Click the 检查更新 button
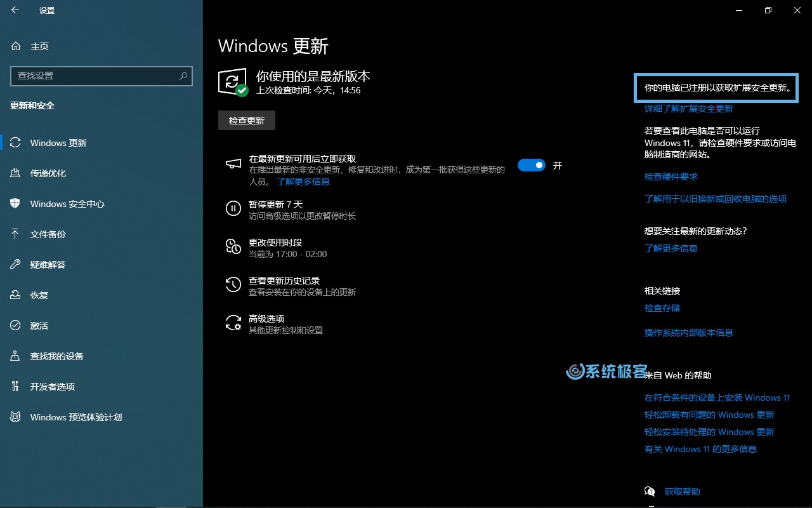Image resolution: width=812 pixels, height=508 pixels. [x=247, y=121]
